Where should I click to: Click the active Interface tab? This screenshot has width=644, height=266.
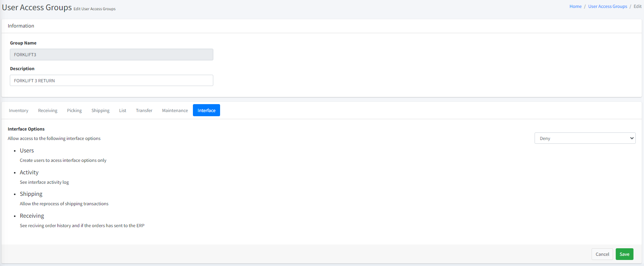[x=206, y=111]
